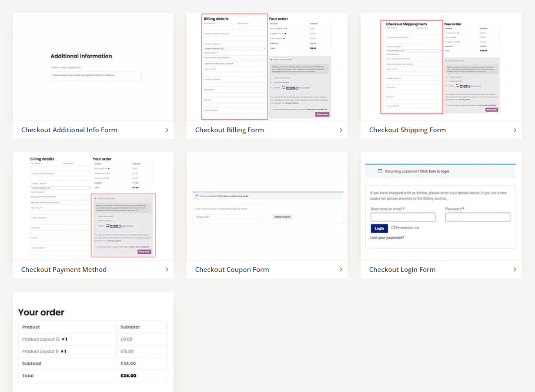Click the coupon icon before Click here to enter
The width and height of the screenshot is (535, 392).
click(x=197, y=196)
